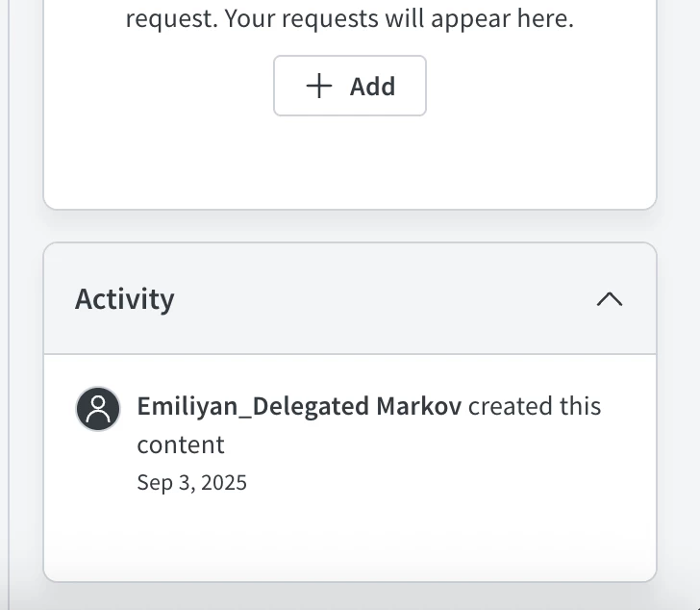
Task: Click the Activity heading text
Action: [x=125, y=298]
